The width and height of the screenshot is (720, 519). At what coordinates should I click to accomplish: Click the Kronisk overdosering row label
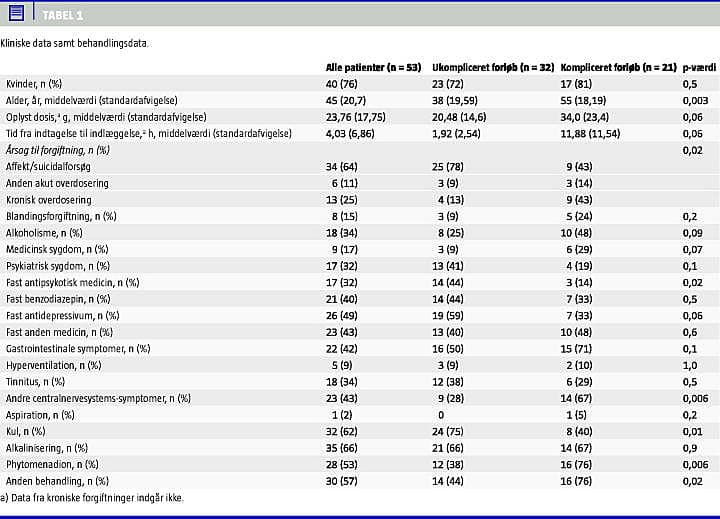[x=49, y=200]
